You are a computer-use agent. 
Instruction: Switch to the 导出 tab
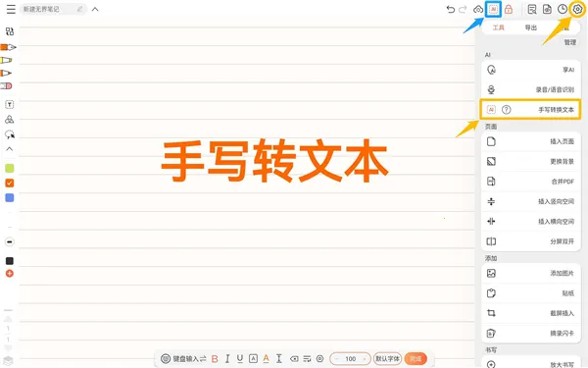530,27
